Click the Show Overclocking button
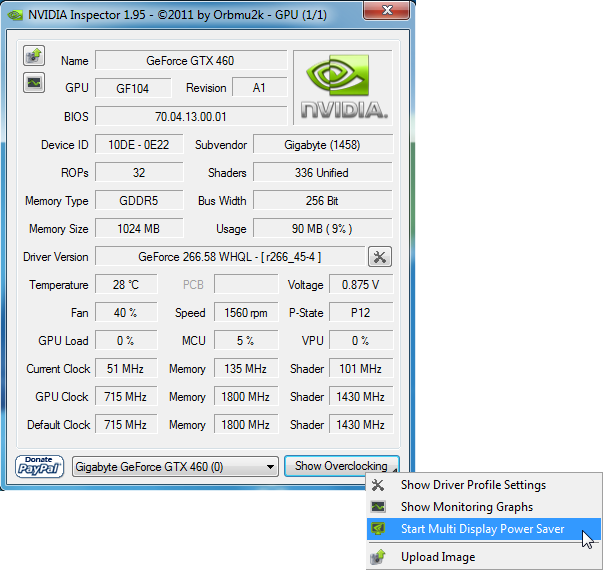603x570 pixels. pos(341,466)
